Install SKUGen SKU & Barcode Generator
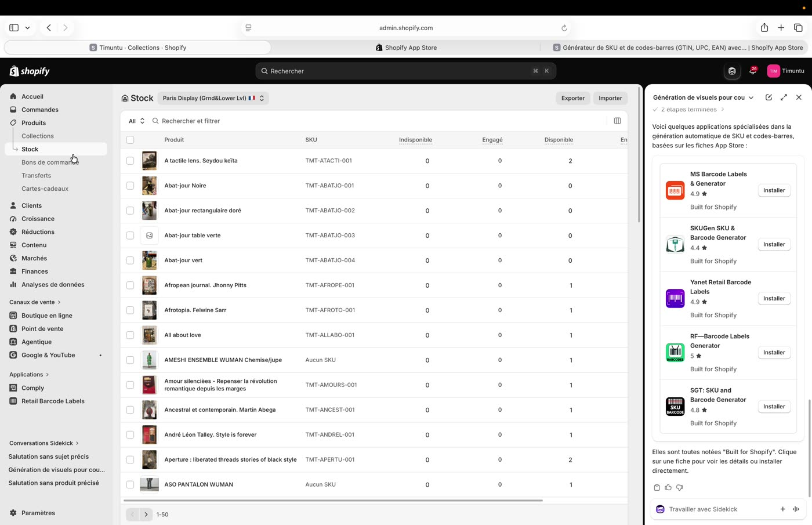812x525 pixels. (x=774, y=244)
